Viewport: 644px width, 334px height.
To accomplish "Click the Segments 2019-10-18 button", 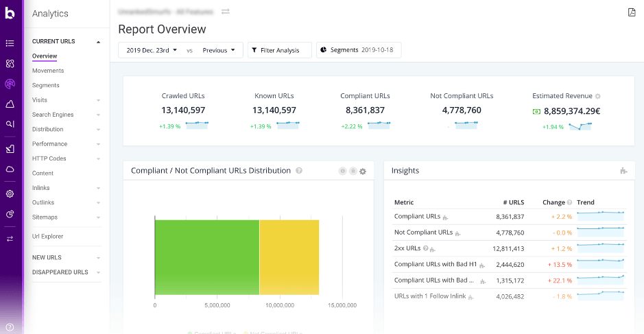I will [359, 49].
